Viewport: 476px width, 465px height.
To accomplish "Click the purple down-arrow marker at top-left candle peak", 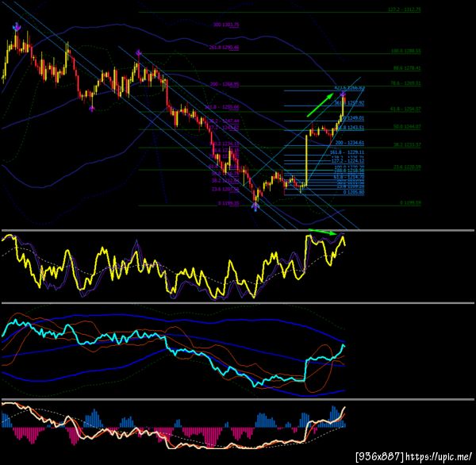I will point(17,27).
